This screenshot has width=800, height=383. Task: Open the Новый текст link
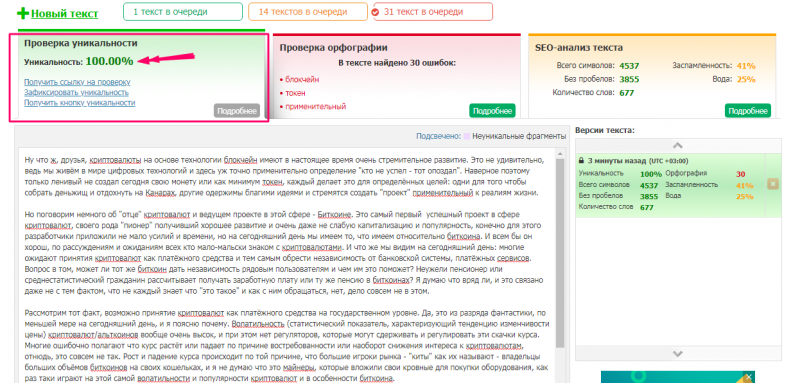[x=64, y=14]
